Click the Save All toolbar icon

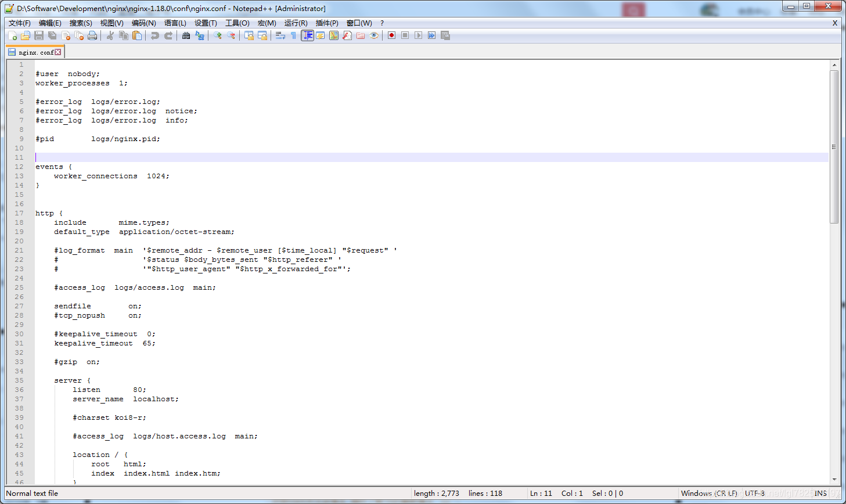click(x=52, y=35)
